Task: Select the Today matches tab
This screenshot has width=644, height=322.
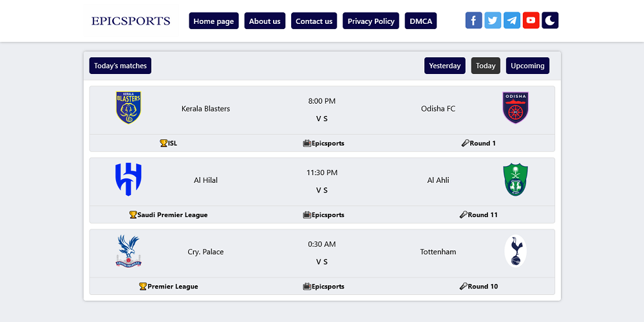Action: tap(486, 66)
